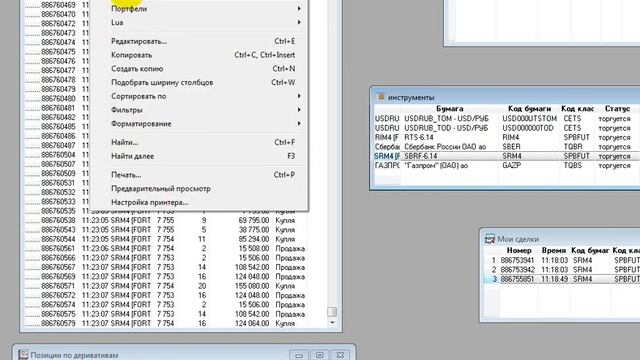The image size is (640, 360).
Task: Maximize the Позиции по деривативам window
Action: click(320, 355)
